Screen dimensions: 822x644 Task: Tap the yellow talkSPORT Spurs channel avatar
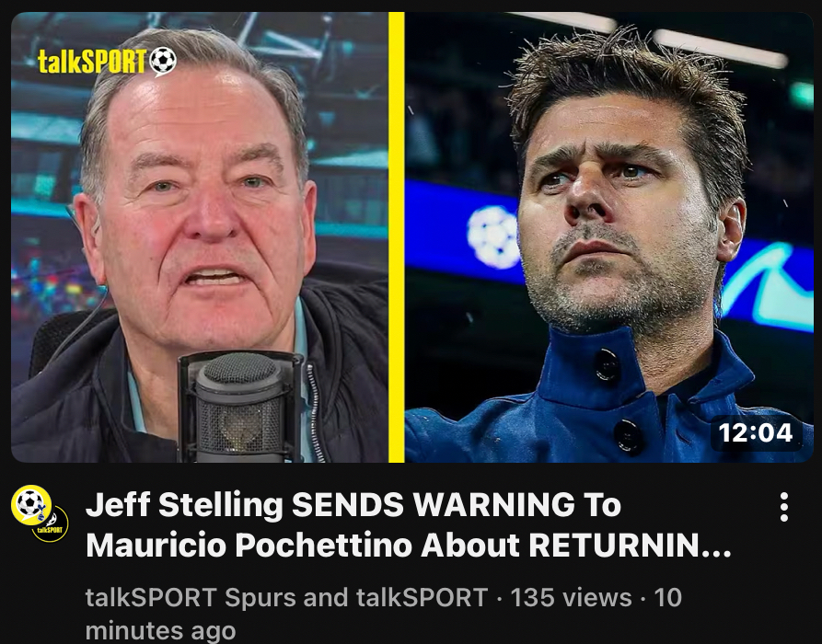tap(31, 504)
